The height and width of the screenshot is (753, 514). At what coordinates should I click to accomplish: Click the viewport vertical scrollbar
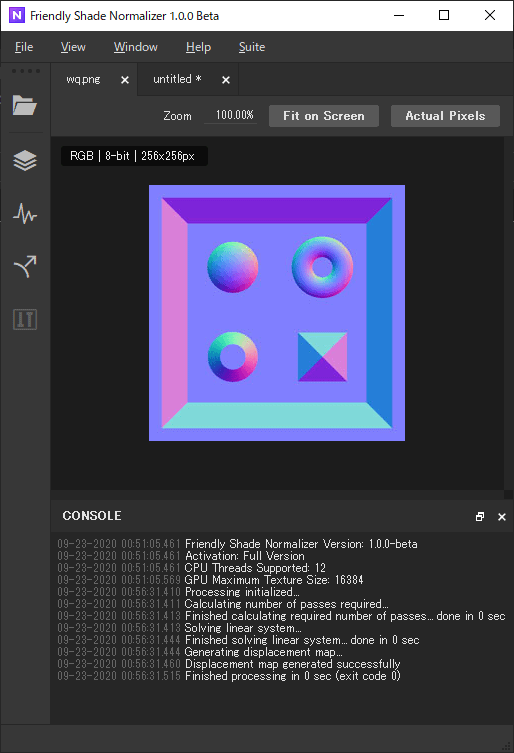click(508, 312)
